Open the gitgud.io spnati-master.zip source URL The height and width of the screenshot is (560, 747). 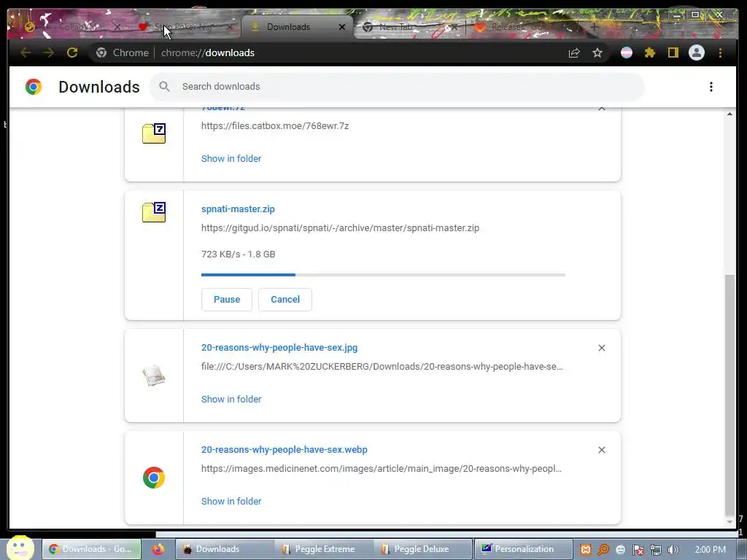pyautogui.click(x=340, y=227)
